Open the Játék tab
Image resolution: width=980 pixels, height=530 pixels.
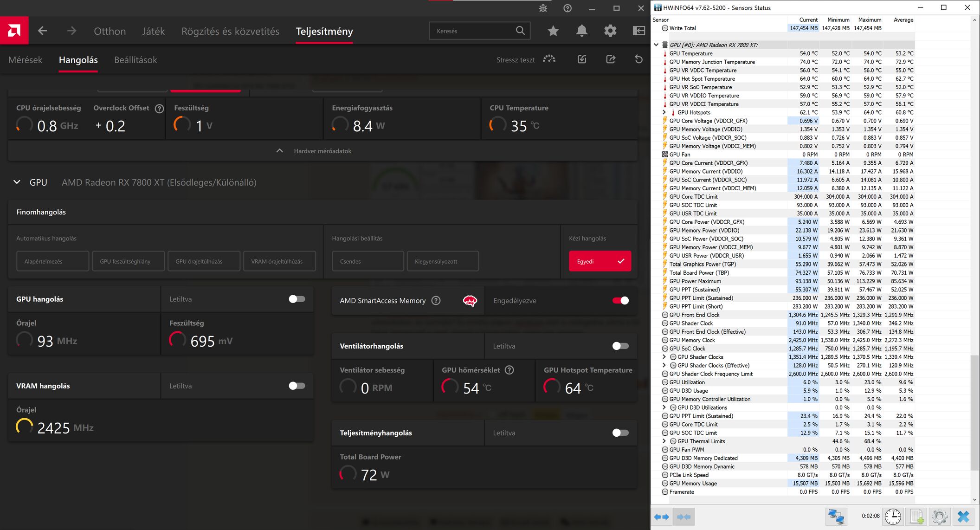pos(153,31)
